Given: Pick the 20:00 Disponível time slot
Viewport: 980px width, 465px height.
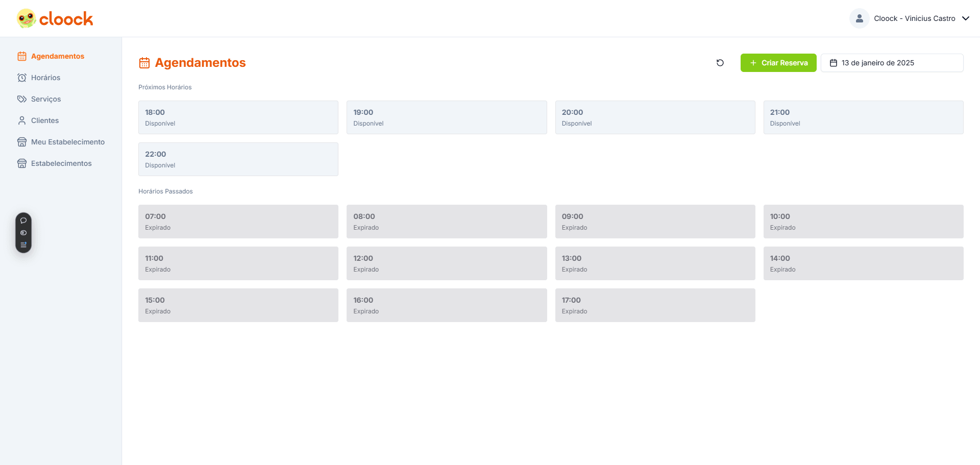Looking at the screenshot, I should 655,117.
